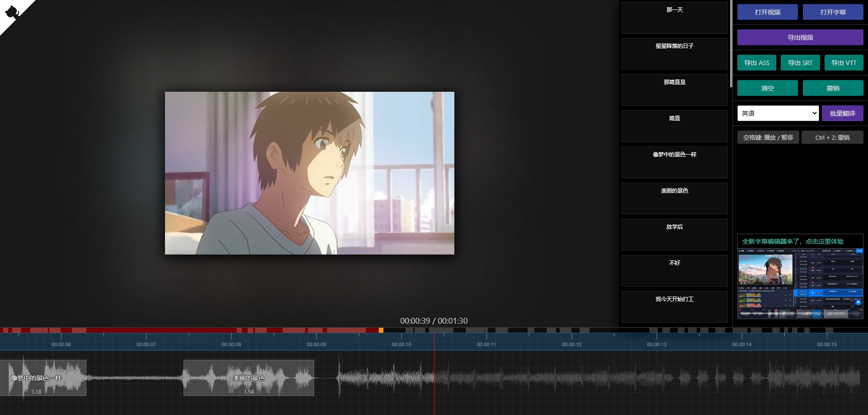Open the 英语 language dropdown
Viewport: 868px width, 415px height.
click(x=778, y=113)
